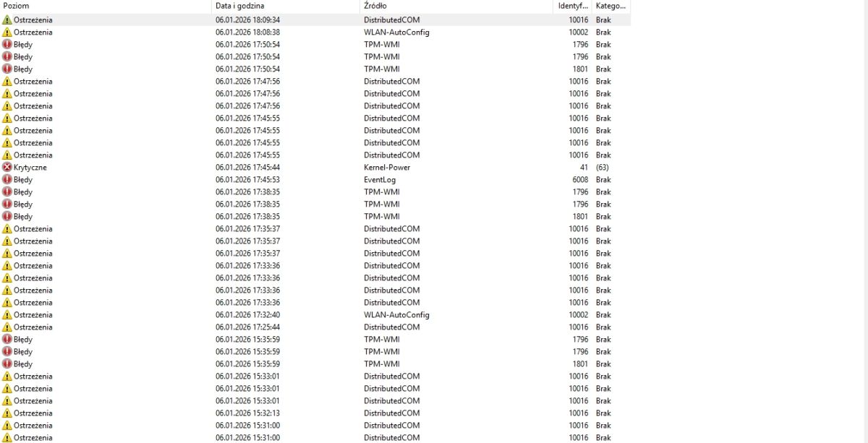Viewport: 868px width, 443px height.
Task: Click the warning icon on the 17:25:44 DistributedCOM row
Action: 7,327
